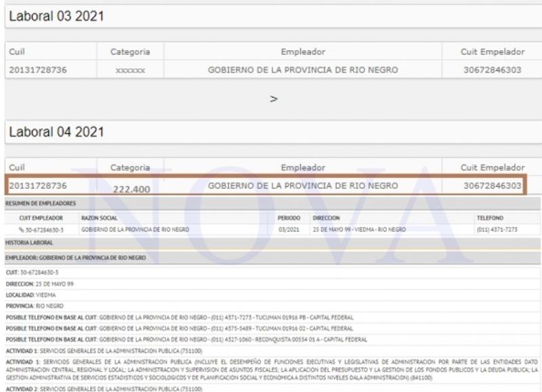
Task: Select the employer name in Laboral 04 row
Action: [303, 186]
